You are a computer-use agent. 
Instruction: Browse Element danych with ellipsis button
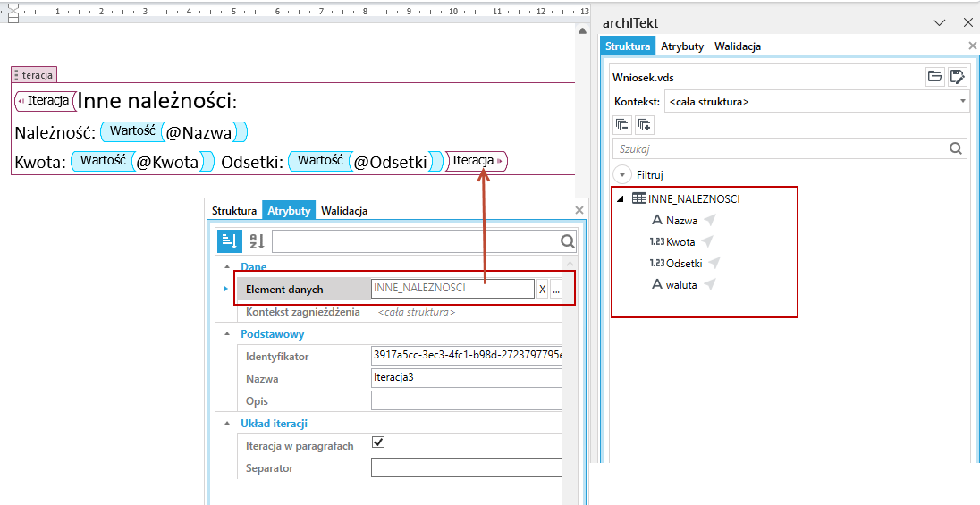[556, 290]
